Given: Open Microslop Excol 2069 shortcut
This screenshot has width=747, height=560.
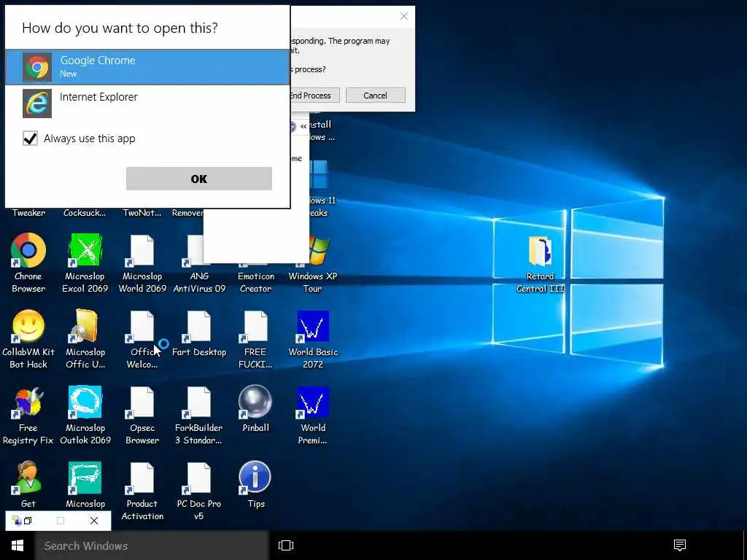Looking at the screenshot, I should 85,262.
